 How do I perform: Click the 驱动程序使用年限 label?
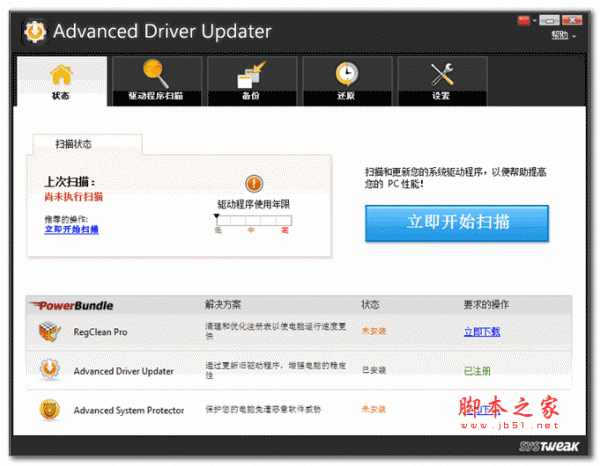point(254,205)
